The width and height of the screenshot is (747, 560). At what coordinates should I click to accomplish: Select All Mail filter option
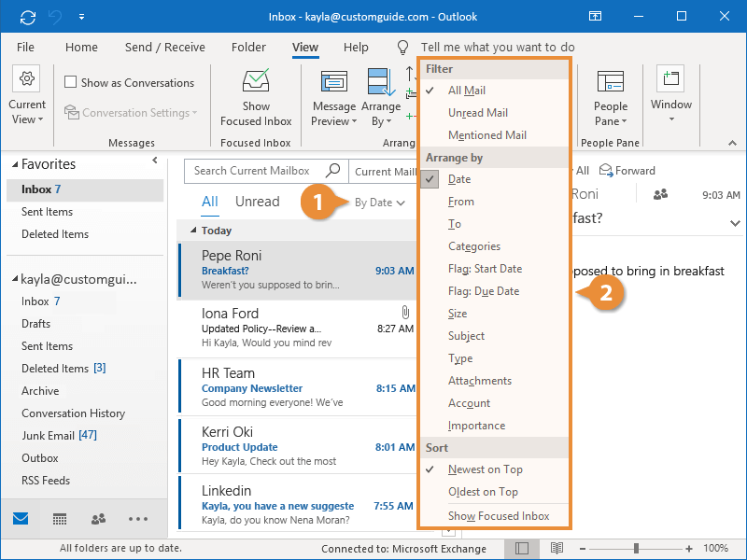pos(494,91)
